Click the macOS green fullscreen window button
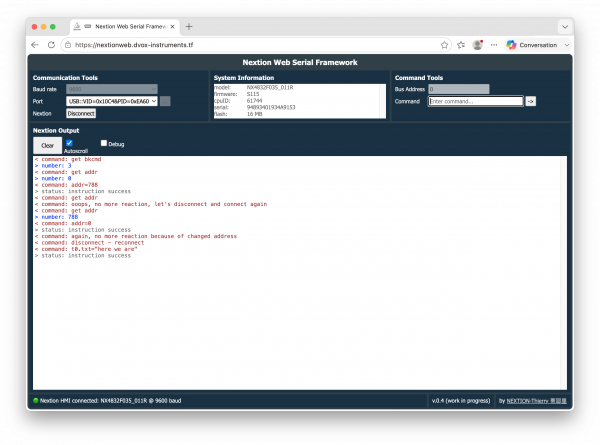 pyautogui.click(x=53, y=26)
